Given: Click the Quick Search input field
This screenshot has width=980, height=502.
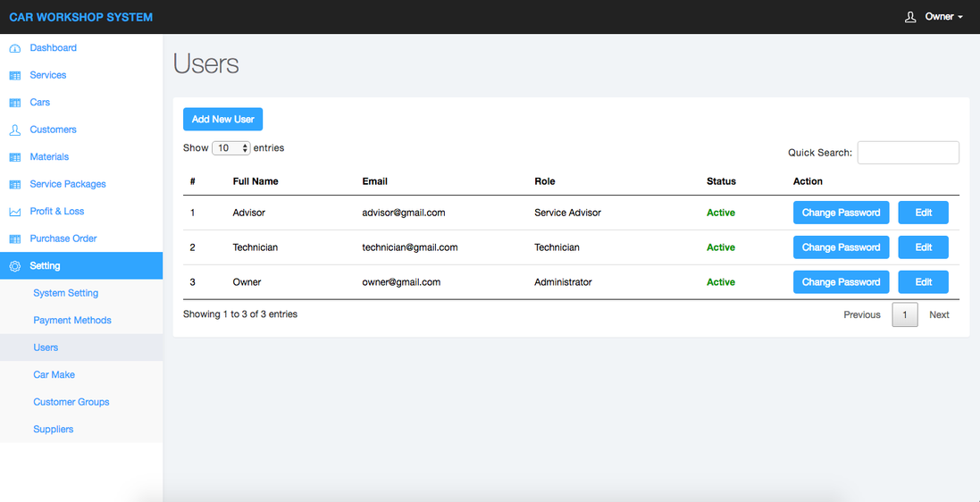Looking at the screenshot, I should (x=908, y=153).
